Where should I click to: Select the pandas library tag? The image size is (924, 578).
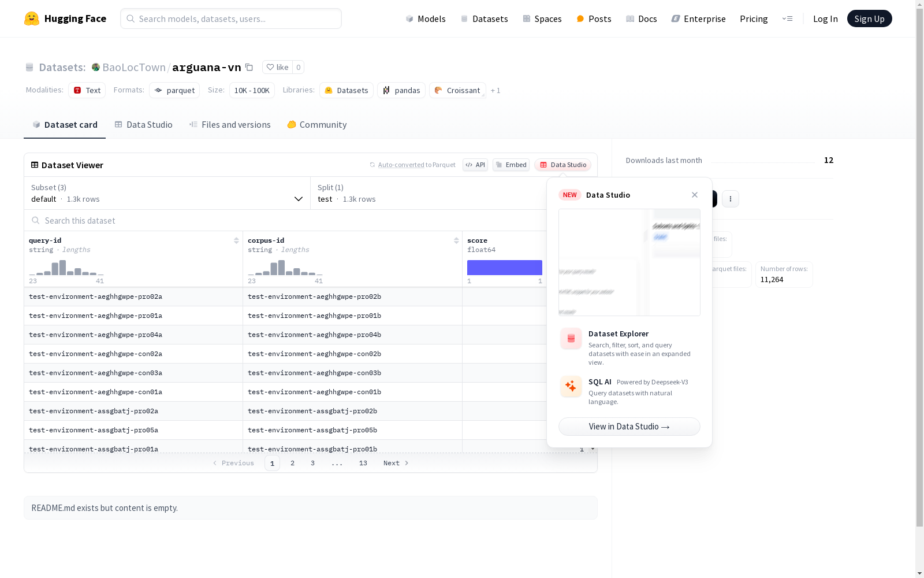(401, 90)
